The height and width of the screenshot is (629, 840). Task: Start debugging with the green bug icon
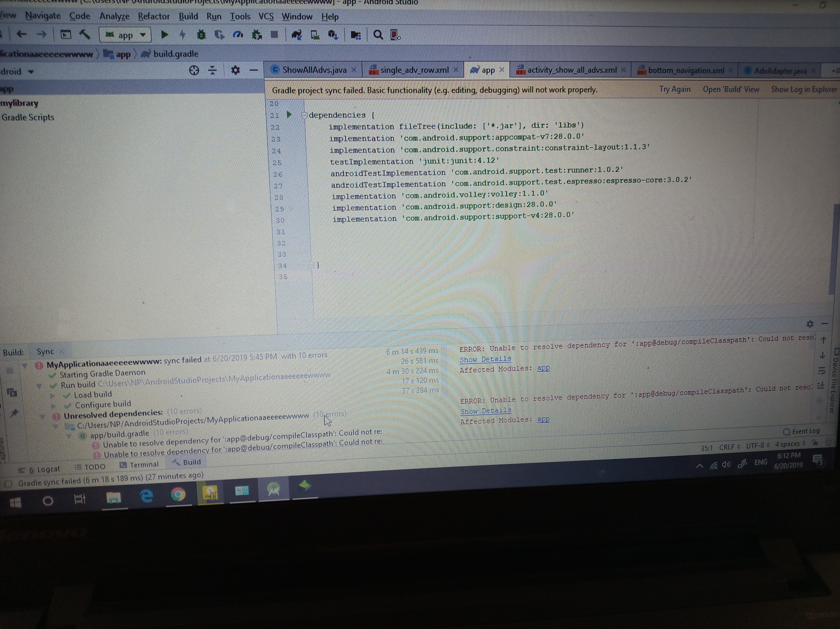click(x=201, y=35)
